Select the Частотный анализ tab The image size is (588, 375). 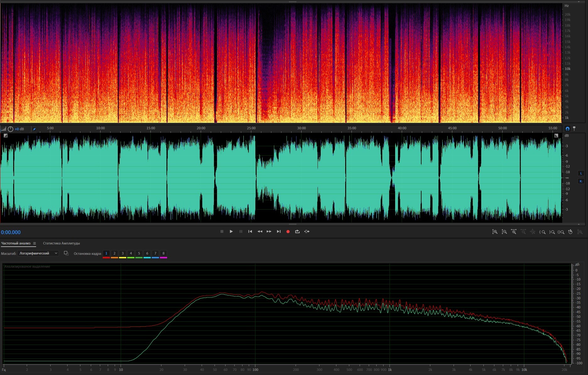tap(16, 244)
